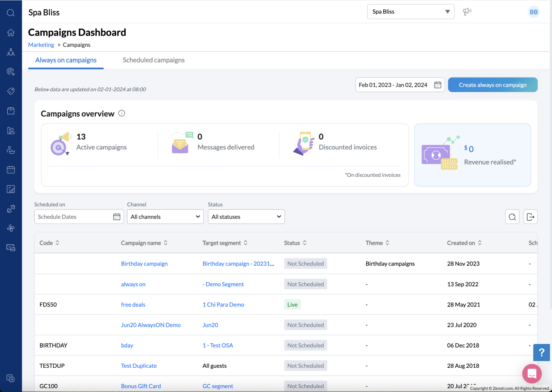The height and width of the screenshot is (392, 552).
Task: Open the Birthday campaign link
Action: 144,263
